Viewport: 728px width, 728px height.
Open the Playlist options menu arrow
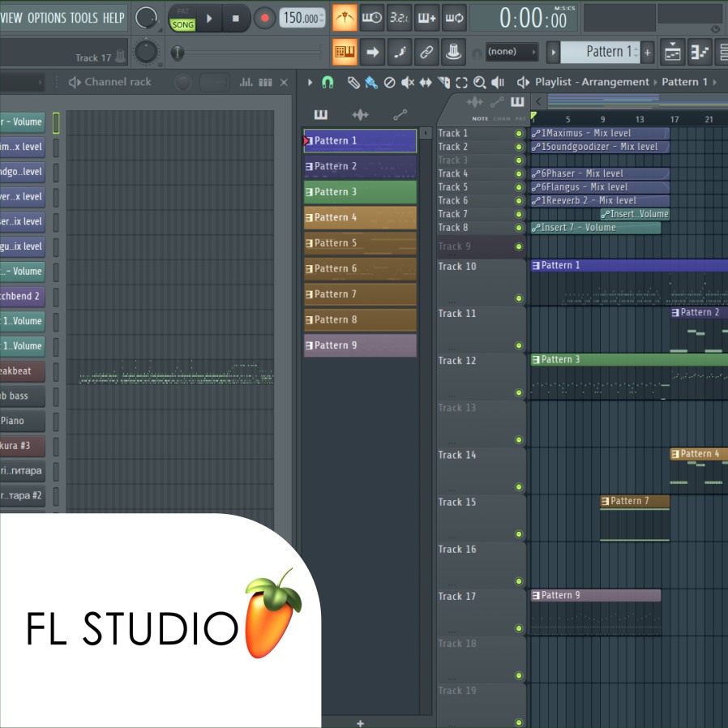click(x=310, y=83)
